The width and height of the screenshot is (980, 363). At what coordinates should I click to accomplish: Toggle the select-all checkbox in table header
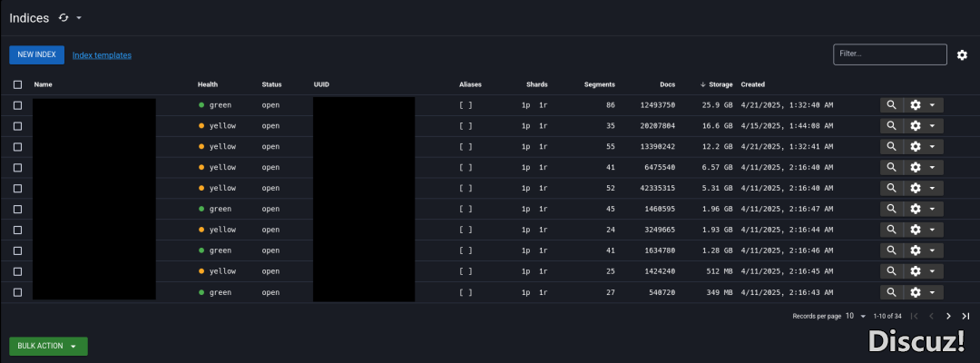click(x=17, y=84)
